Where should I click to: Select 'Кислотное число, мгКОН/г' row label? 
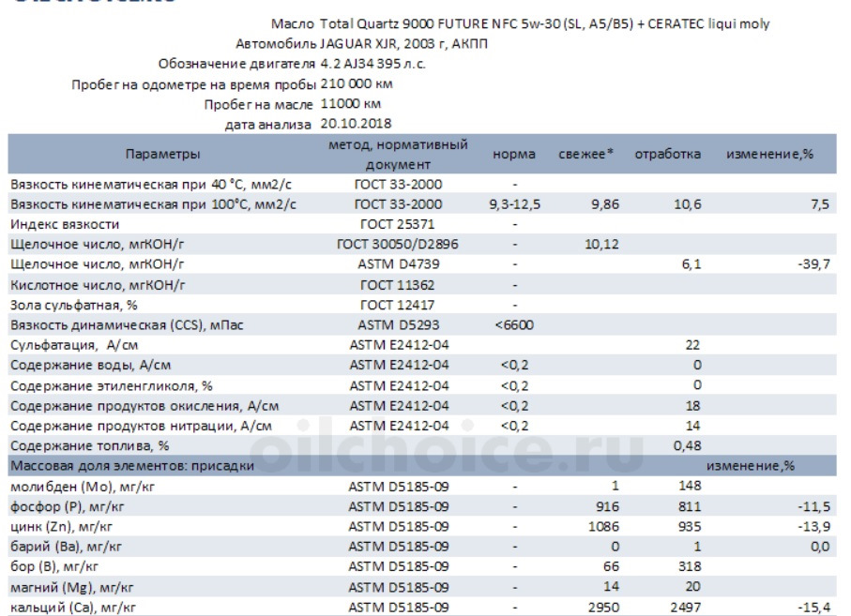click(98, 285)
